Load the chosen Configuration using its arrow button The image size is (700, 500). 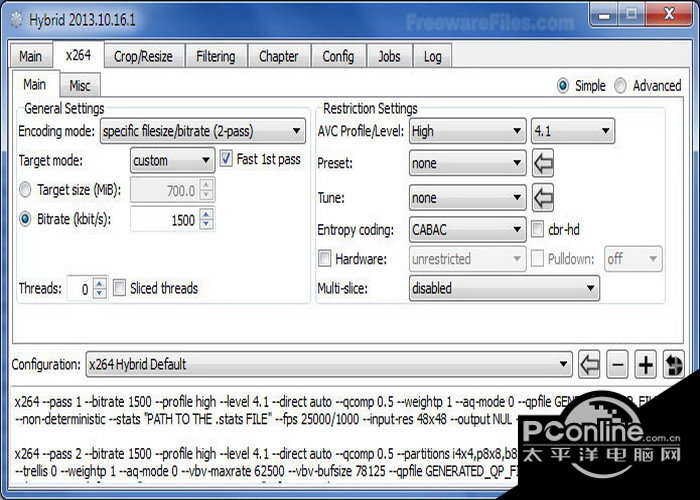click(589, 365)
